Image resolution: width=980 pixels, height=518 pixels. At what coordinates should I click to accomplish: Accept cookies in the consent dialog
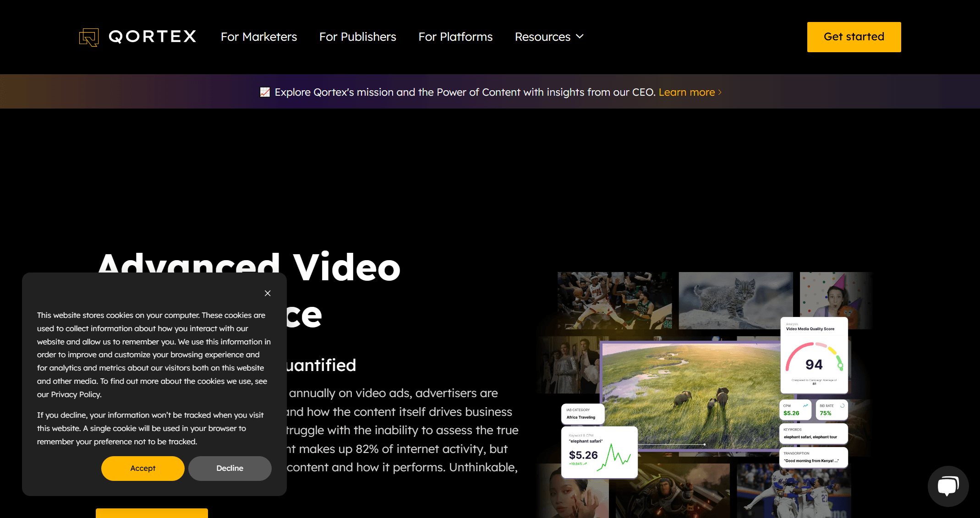142,468
